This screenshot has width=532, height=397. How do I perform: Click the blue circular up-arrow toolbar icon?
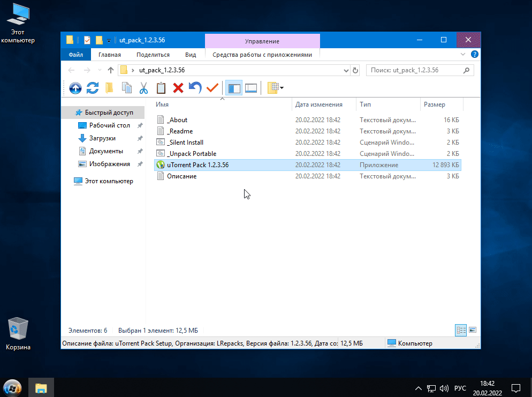tap(75, 88)
